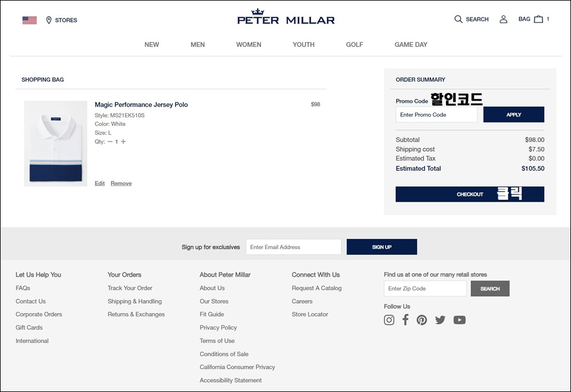
Task: Click the SEARCH label in header
Action: pos(477,19)
